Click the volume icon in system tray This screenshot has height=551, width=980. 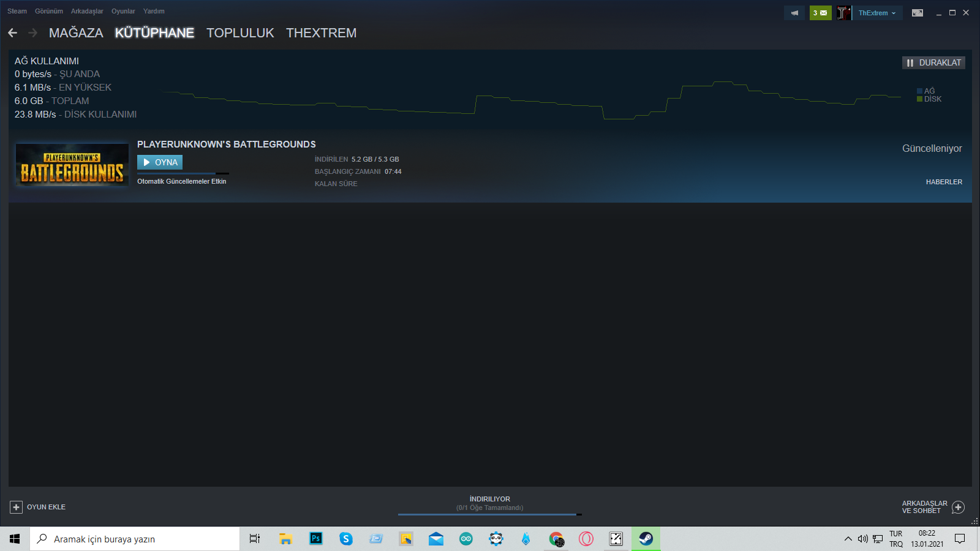(x=863, y=539)
